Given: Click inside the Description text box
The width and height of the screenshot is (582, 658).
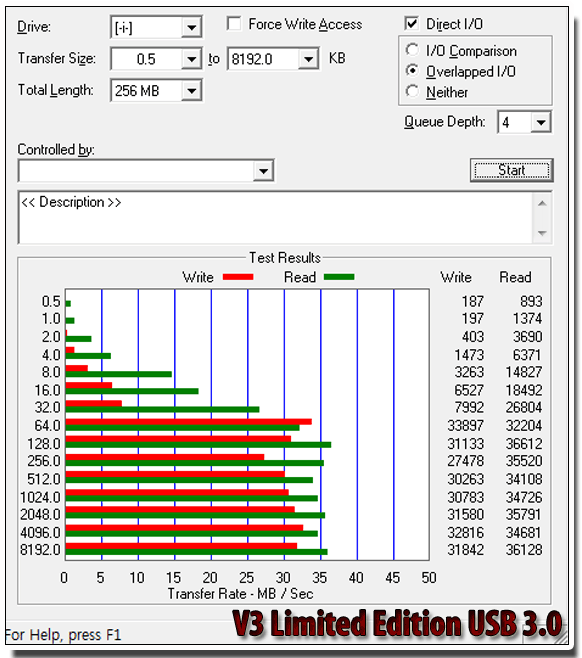Looking at the screenshot, I should (x=276, y=217).
